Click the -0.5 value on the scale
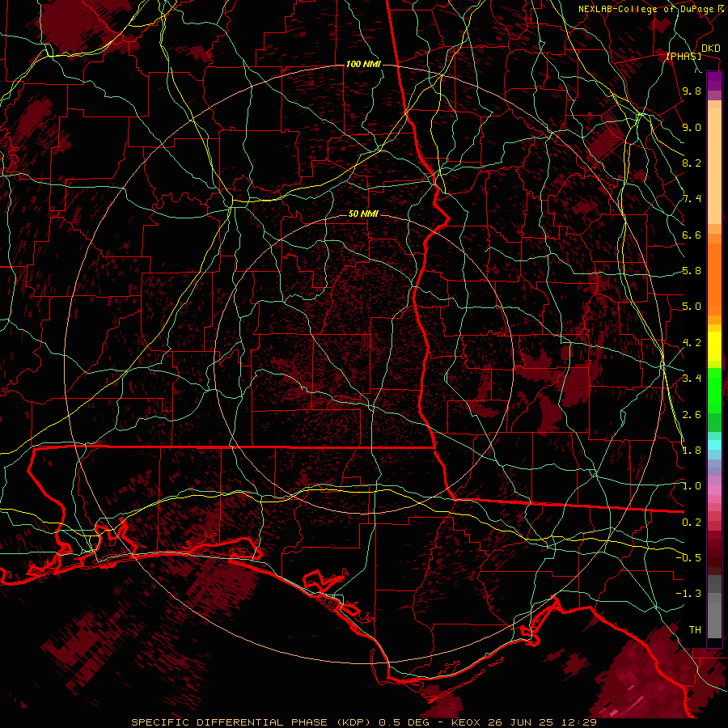The height and width of the screenshot is (728, 728). (x=688, y=558)
